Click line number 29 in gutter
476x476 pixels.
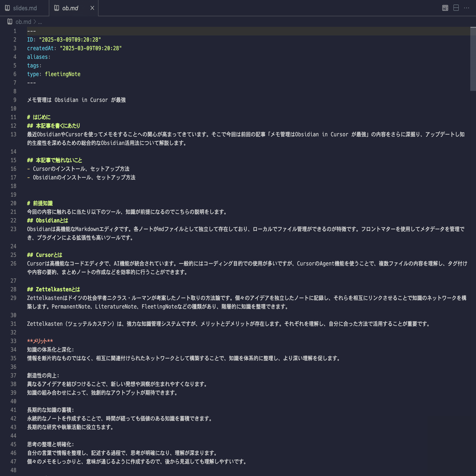14,298
